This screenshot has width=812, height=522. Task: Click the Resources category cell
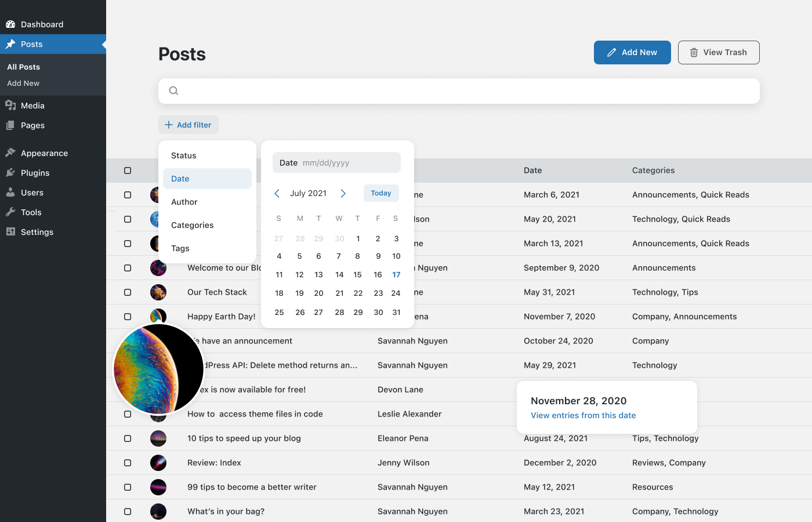(x=652, y=487)
